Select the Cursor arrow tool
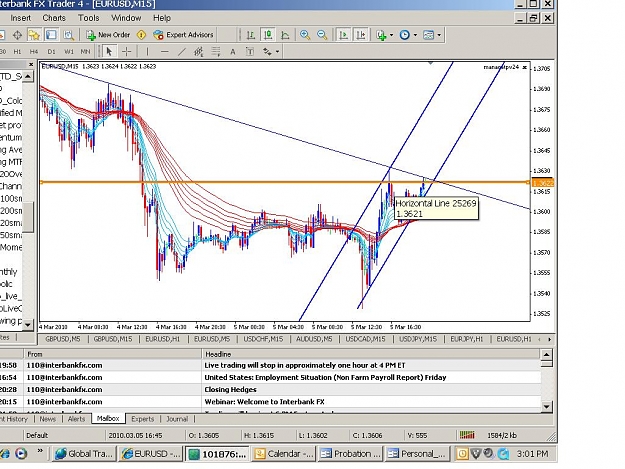The height and width of the screenshot is (469, 625). (x=109, y=51)
